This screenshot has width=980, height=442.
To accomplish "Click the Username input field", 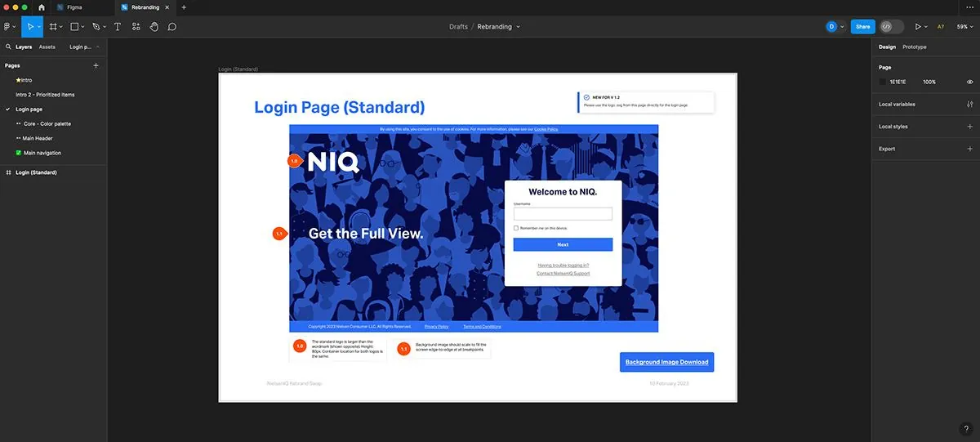I will (563, 214).
